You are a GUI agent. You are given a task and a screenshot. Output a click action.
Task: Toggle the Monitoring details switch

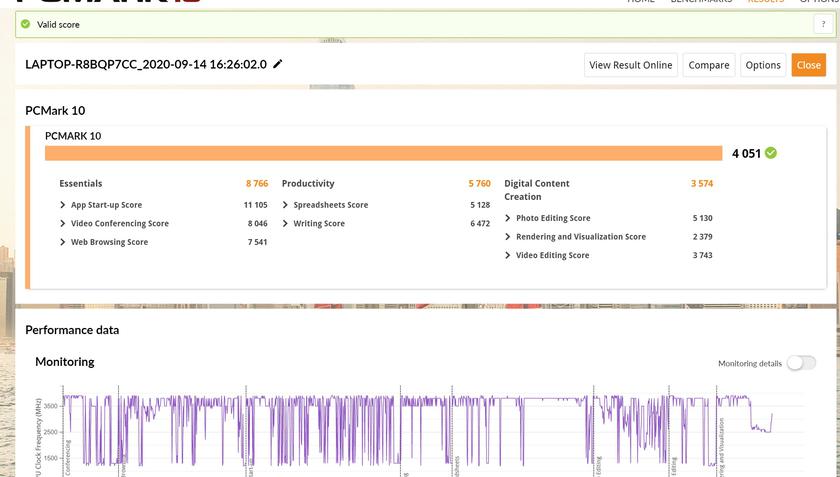click(800, 363)
